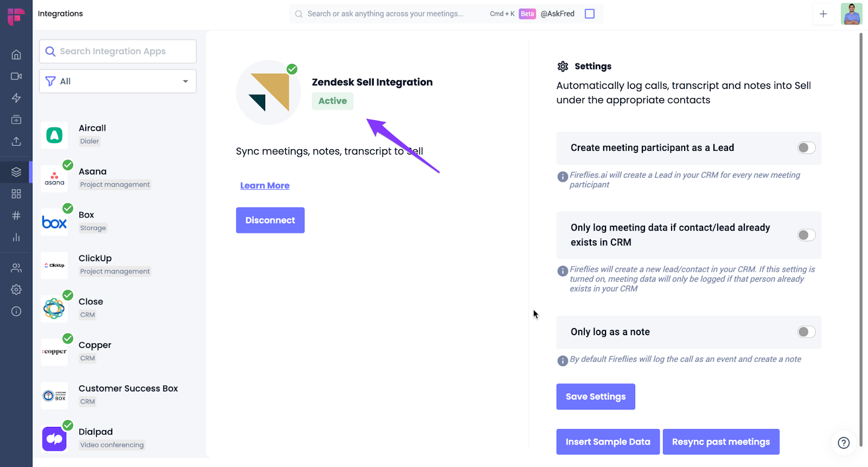Open the bar chart Analytics icon
The image size is (868, 467).
coord(16,238)
